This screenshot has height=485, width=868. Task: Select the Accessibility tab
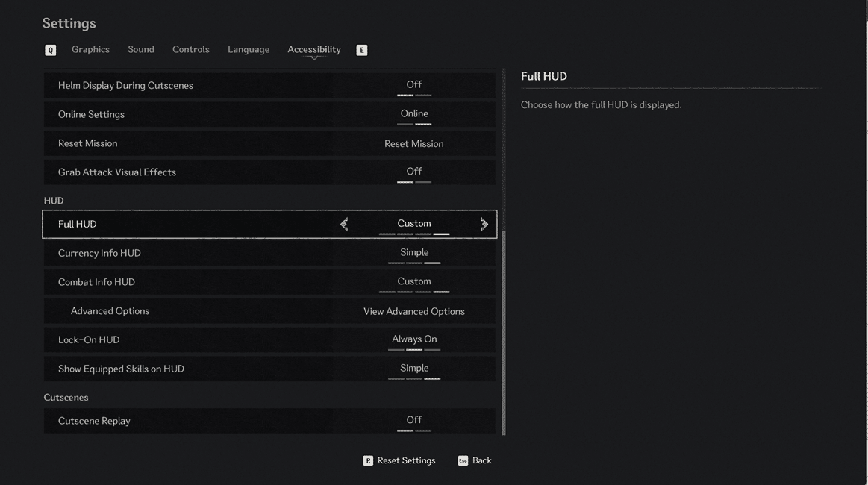tap(314, 49)
